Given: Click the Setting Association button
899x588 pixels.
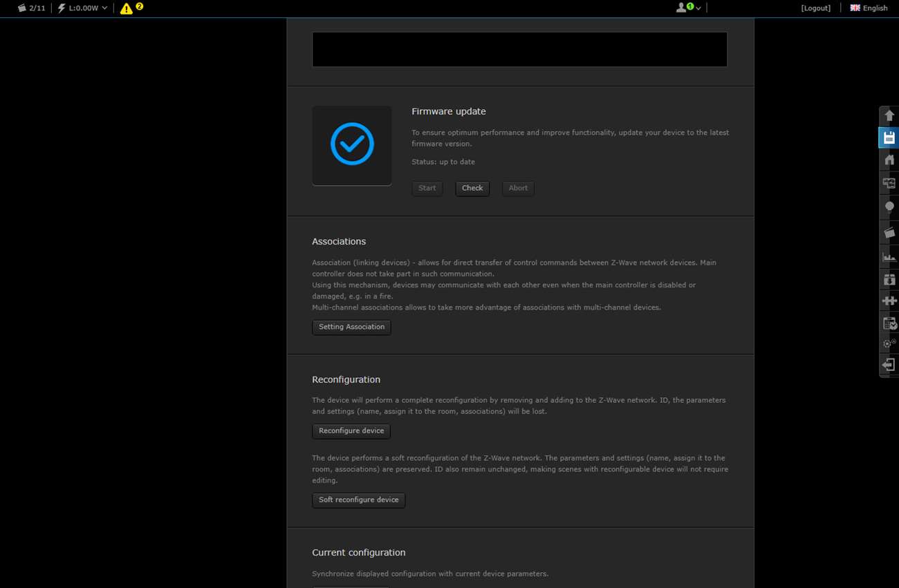Looking at the screenshot, I should coord(351,328).
